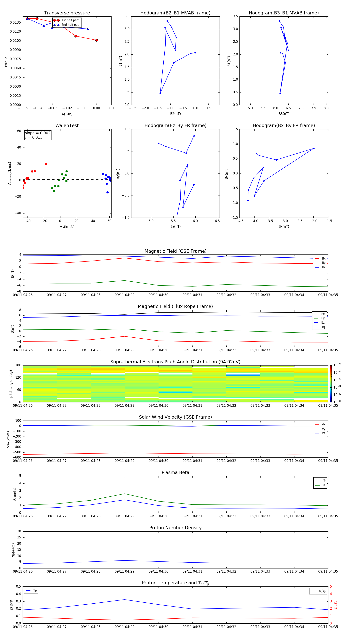
Task: Click the 'pitch angle (deg)' axis label
Action: click(11, 384)
